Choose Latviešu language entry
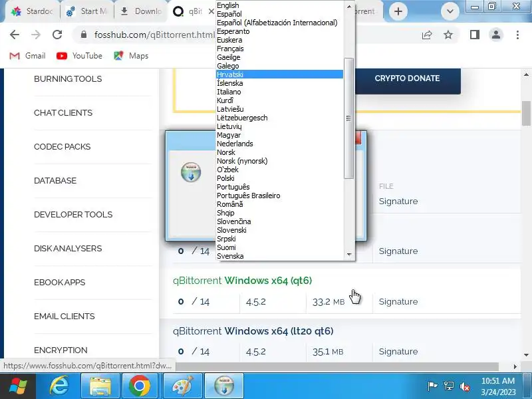Viewport: 532px width, 399px height. coord(279,109)
